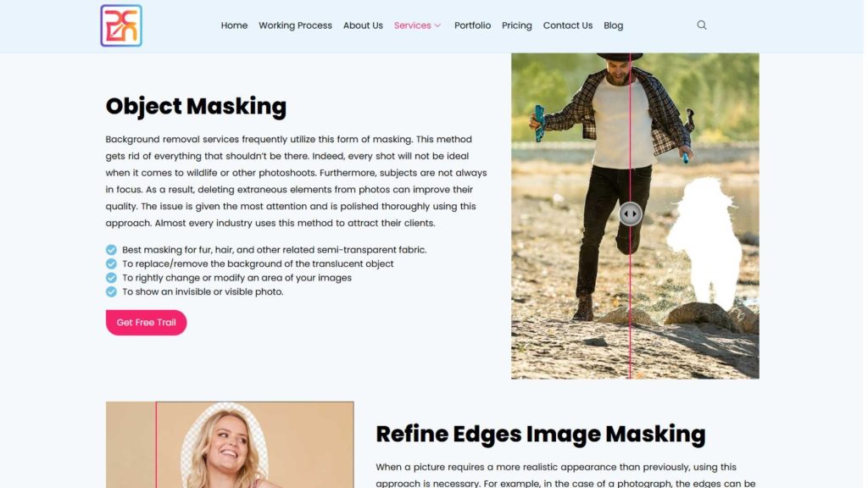Open the Portfolio page

point(472,25)
